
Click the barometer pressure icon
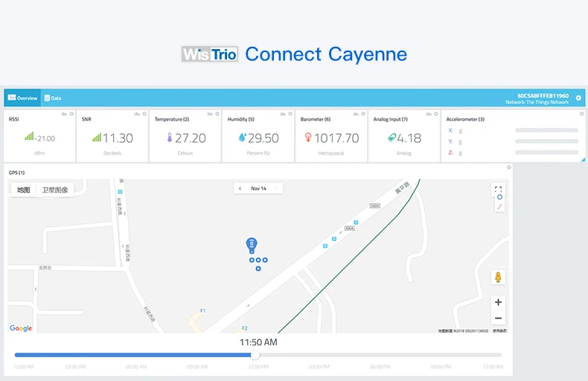click(x=308, y=137)
